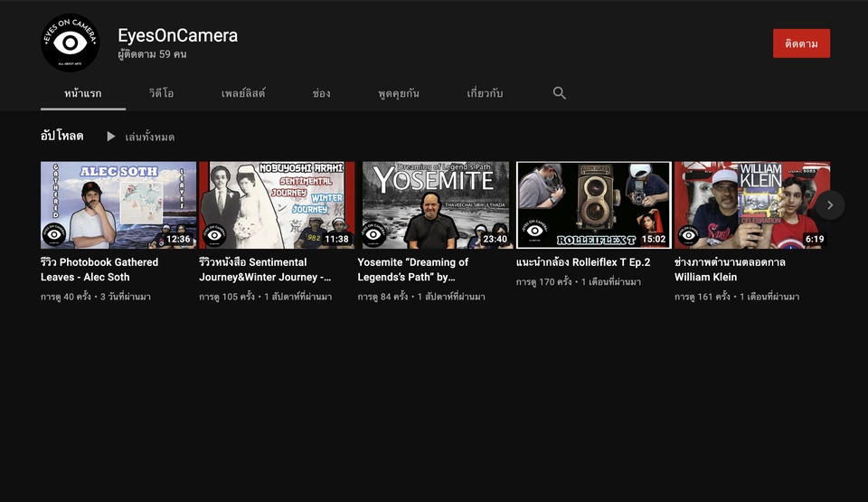Click the ผู้ติดตาม 59 คน subscriber count
Image resolution: width=868 pixels, height=502 pixels.
152,54
